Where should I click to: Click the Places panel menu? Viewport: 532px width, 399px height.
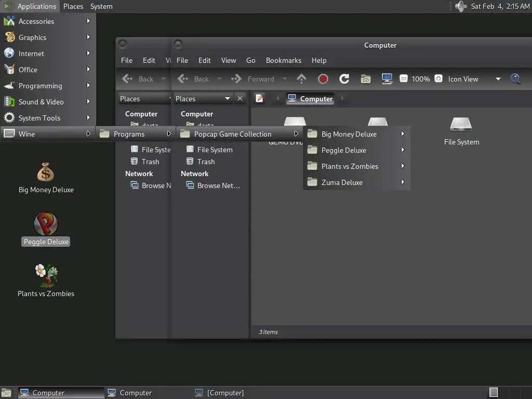pos(73,6)
